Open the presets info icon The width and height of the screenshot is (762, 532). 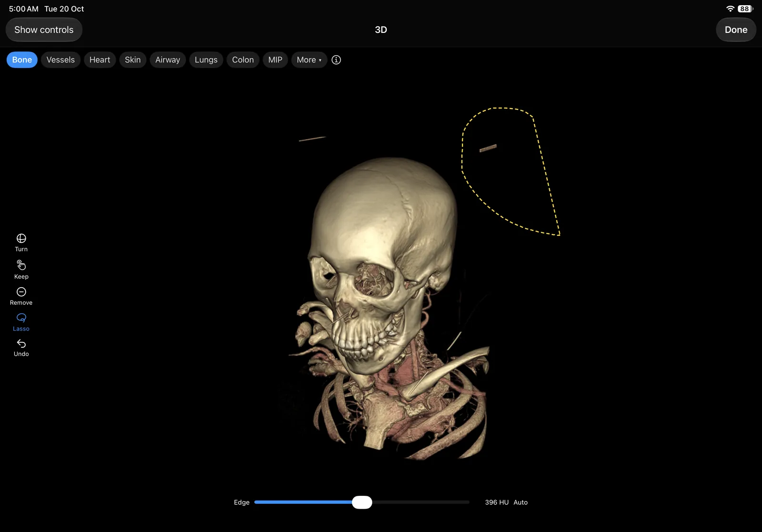(x=336, y=60)
